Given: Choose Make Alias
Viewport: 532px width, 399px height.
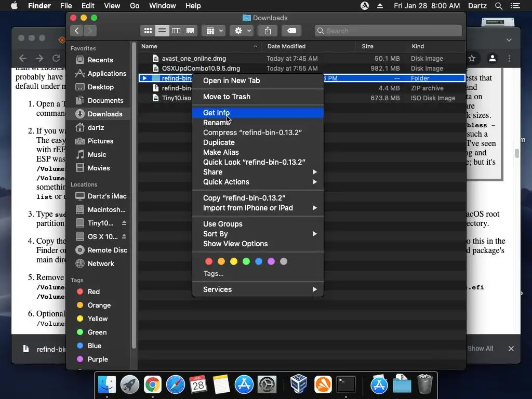Looking at the screenshot, I should 258,152.
